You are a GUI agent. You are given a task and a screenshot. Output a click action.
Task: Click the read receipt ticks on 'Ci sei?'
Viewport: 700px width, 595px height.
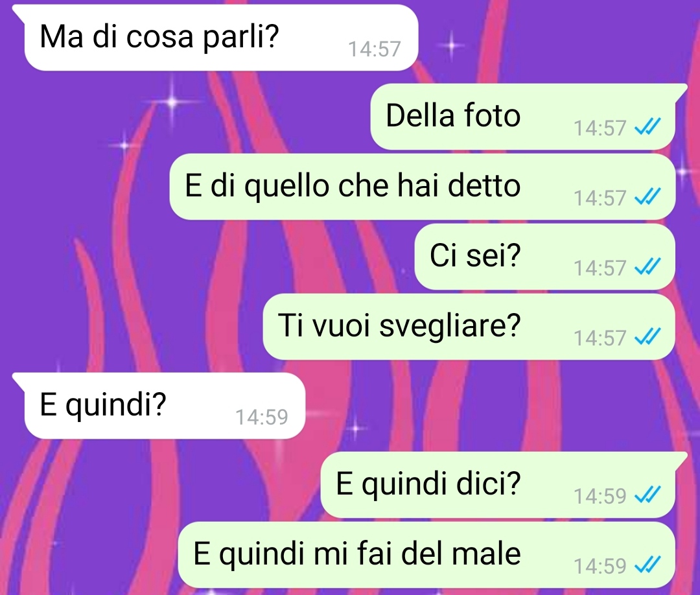[x=647, y=267]
